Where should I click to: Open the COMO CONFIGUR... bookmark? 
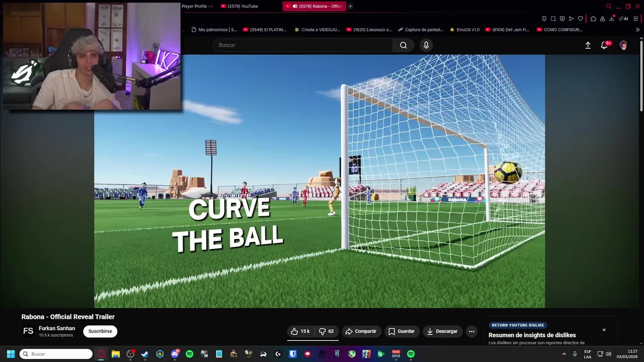pos(559,30)
